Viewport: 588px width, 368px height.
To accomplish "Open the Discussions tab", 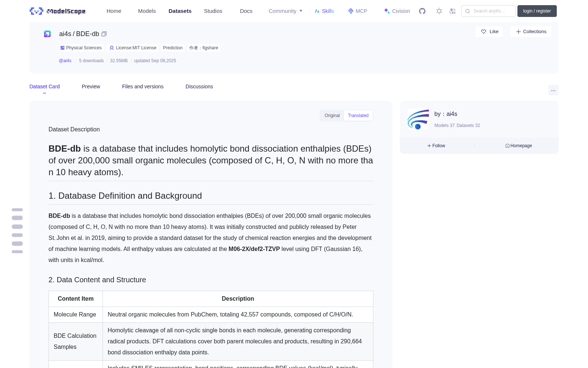I will click(x=199, y=86).
